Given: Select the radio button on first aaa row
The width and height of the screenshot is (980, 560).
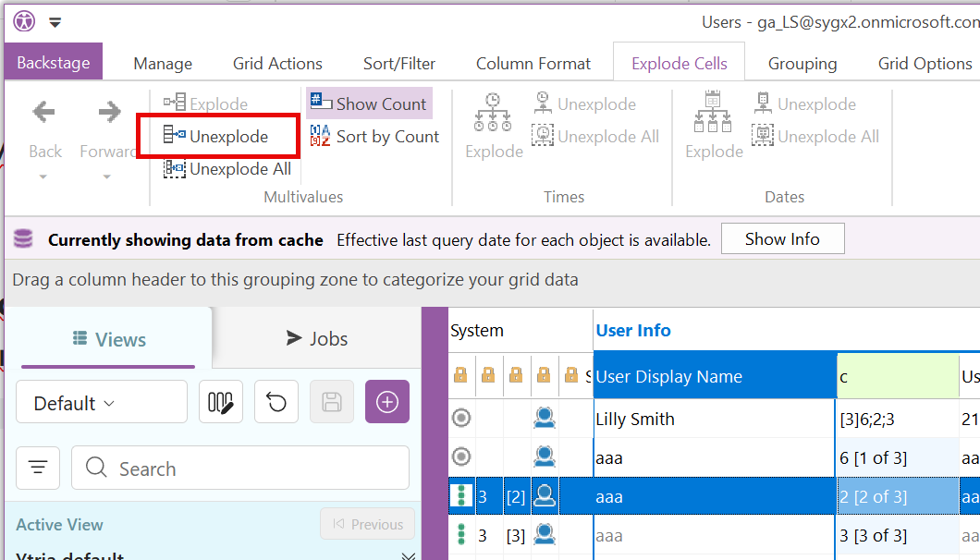Looking at the screenshot, I should (461, 457).
